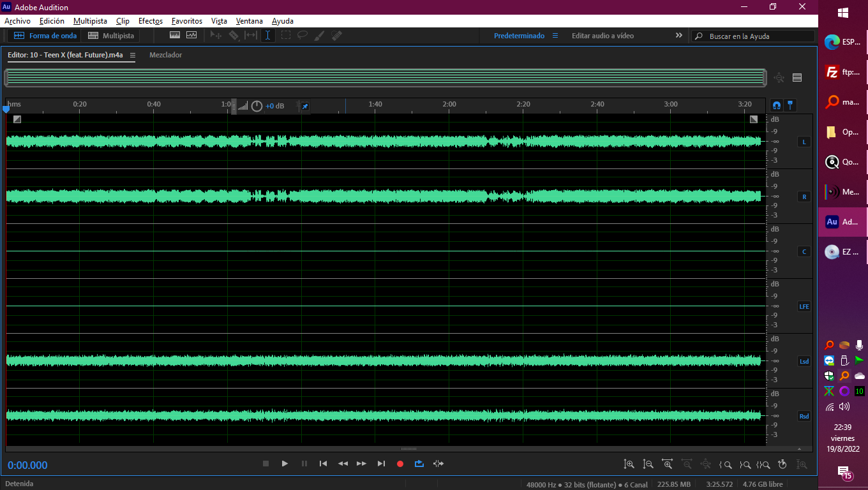
Task: Open the Windows Start menu
Action: (843, 13)
